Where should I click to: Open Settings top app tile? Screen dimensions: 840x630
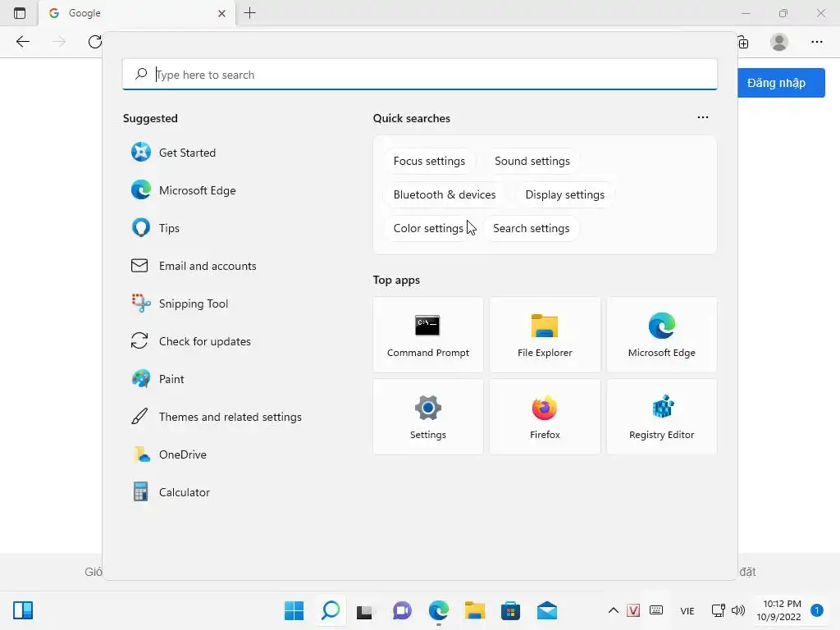coord(428,417)
